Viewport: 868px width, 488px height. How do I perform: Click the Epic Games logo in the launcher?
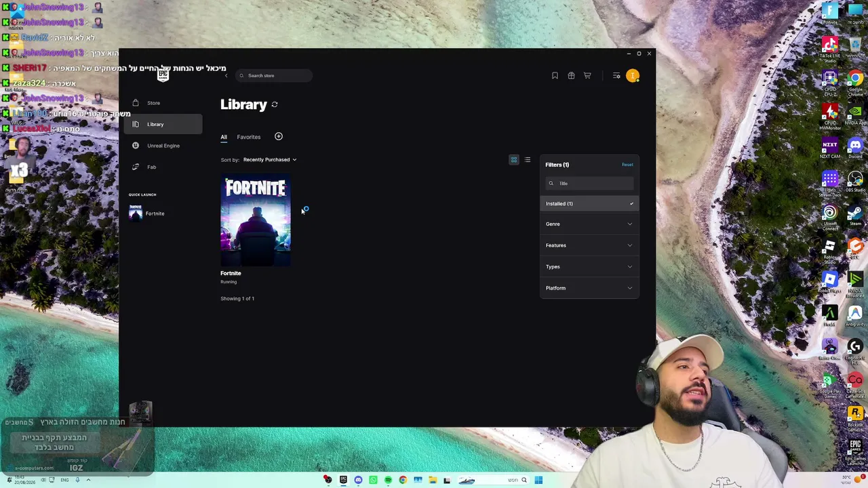pyautogui.click(x=163, y=75)
